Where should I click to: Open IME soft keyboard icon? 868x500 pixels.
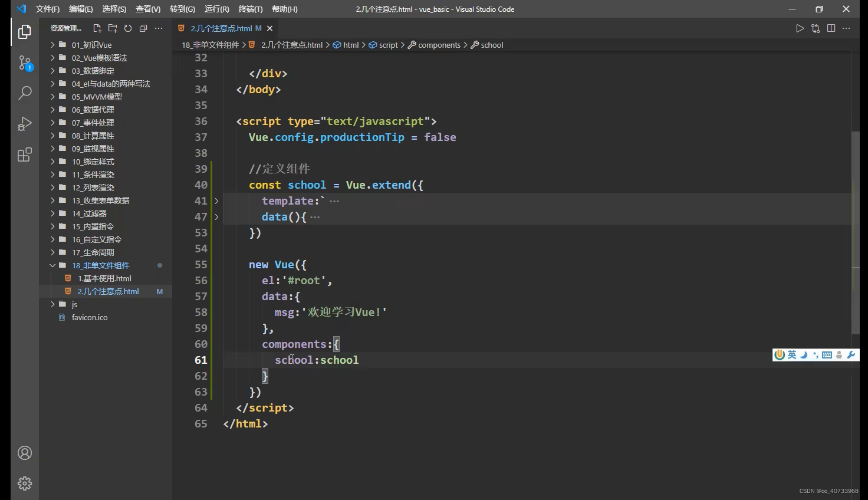tap(827, 355)
